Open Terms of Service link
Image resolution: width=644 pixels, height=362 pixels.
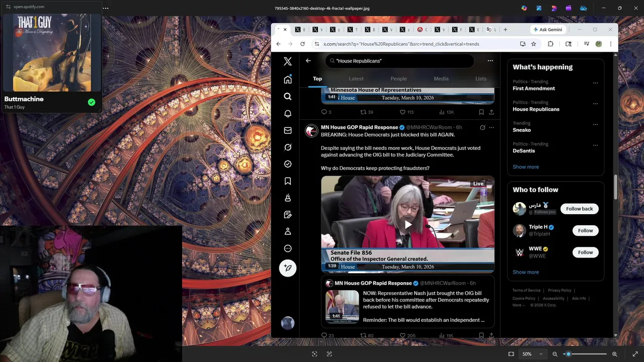click(x=526, y=290)
